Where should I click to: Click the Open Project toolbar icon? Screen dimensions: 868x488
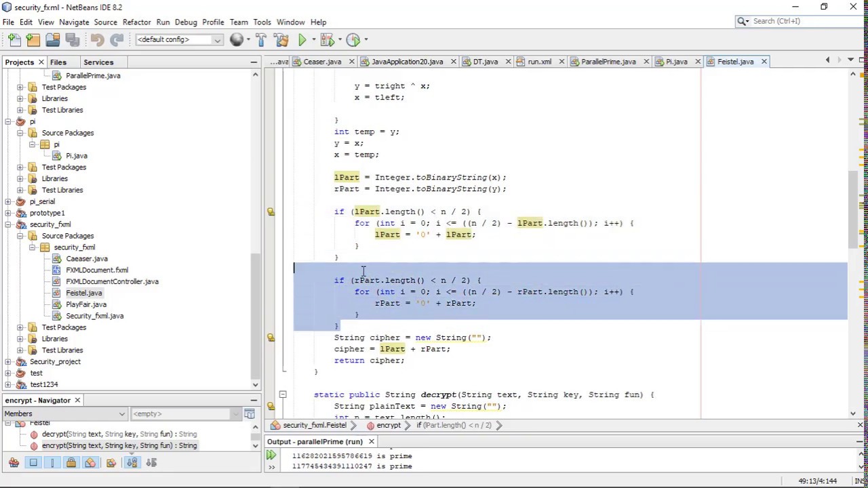point(52,40)
